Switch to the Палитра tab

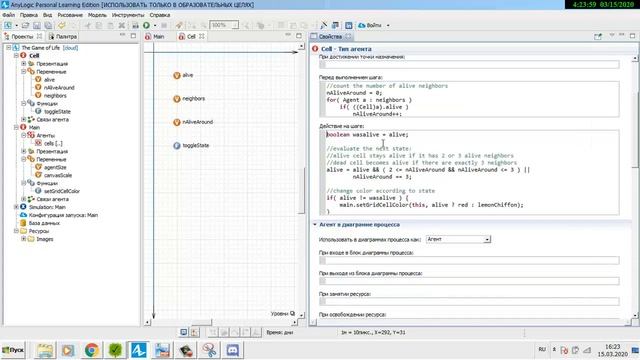(x=63, y=36)
